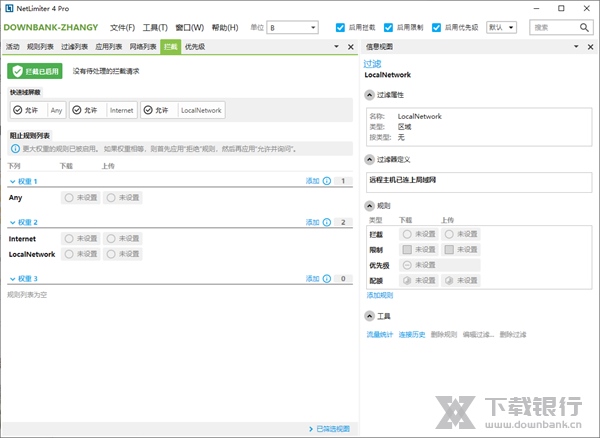Switch to the 优先级 tab
The image size is (600, 438).
(x=195, y=47)
